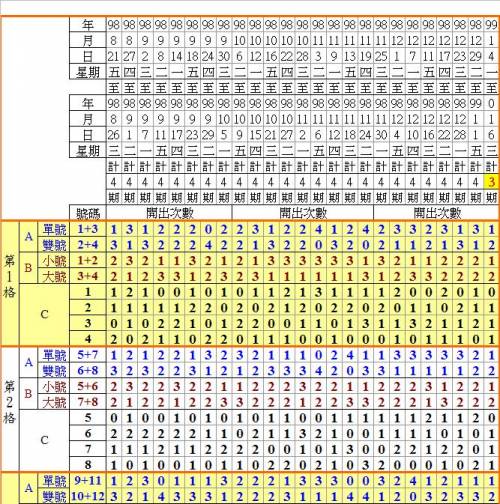Image resolution: width=500 pixels, height=504 pixels.
Task: Select the 5+6 小號 cell
Action: coord(88,386)
